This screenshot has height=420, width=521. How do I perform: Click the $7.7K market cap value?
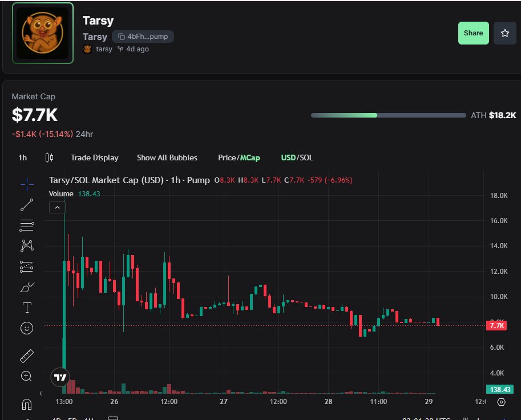click(35, 115)
